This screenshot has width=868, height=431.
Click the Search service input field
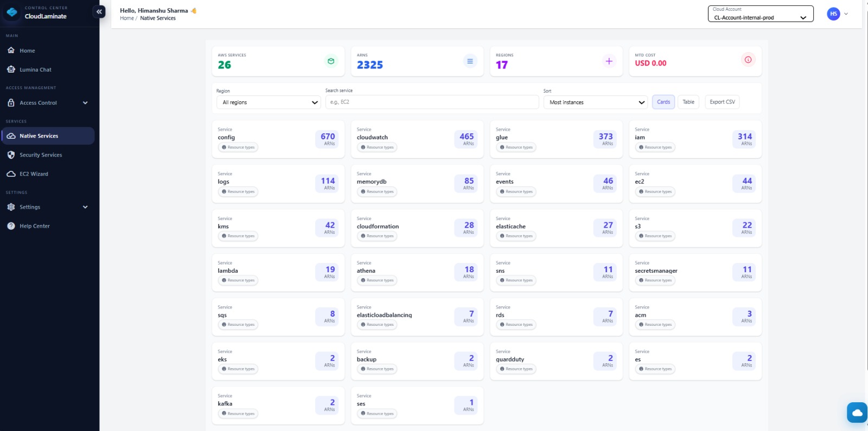(x=432, y=102)
